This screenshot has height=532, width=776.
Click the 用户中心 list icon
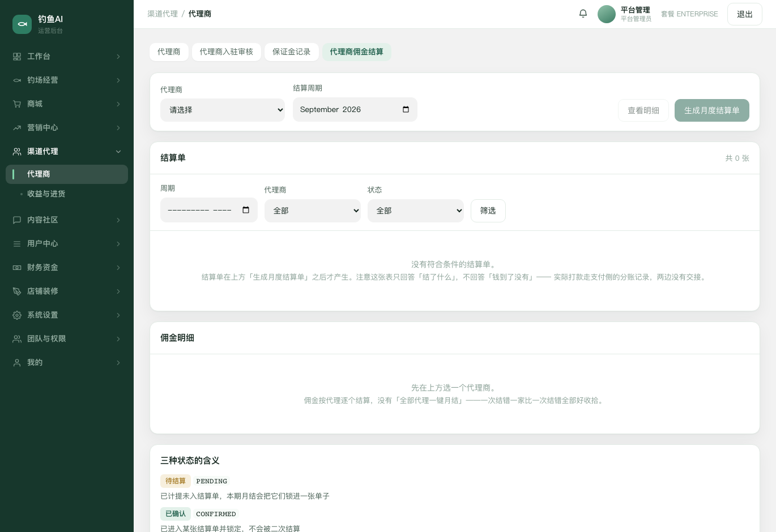point(17,244)
